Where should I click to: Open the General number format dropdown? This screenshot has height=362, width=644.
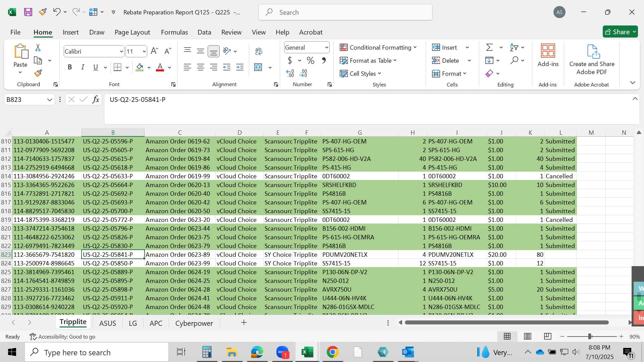click(x=327, y=48)
